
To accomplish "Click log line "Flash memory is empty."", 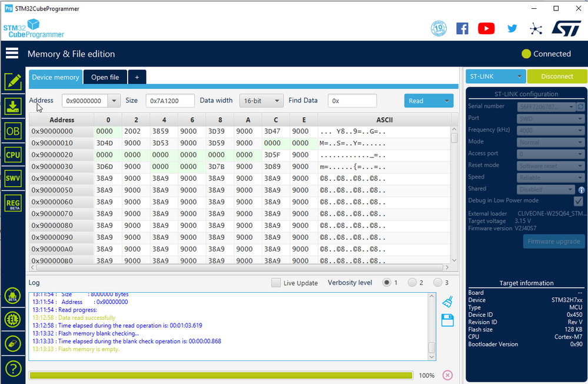I will (89, 349).
